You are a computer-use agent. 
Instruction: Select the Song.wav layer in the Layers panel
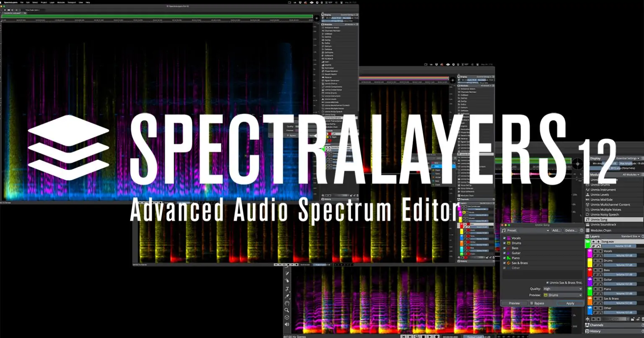click(608, 242)
